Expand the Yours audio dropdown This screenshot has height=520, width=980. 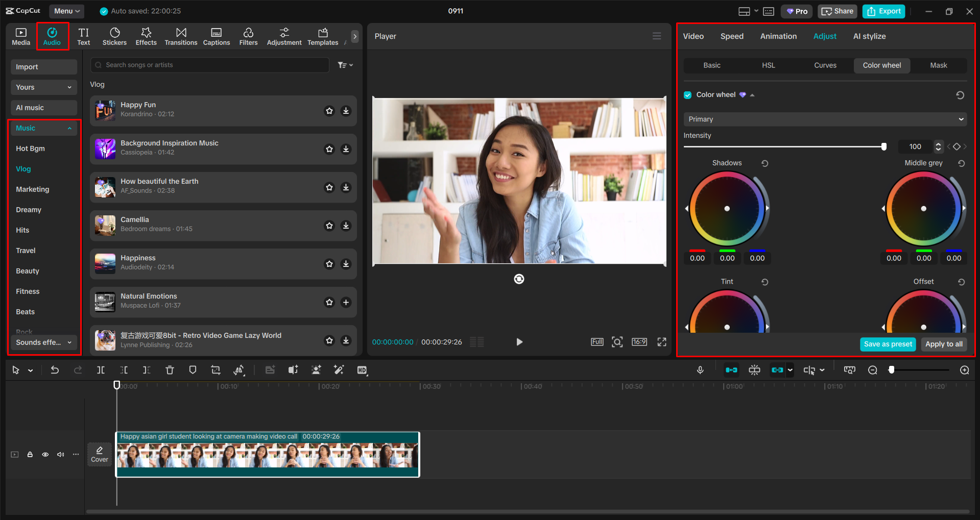69,87
